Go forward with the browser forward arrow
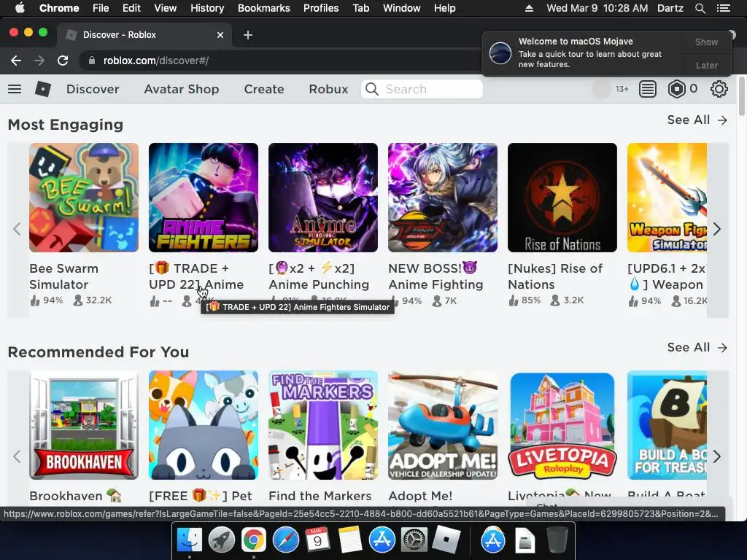This screenshot has width=747, height=560. [x=39, y=61]
